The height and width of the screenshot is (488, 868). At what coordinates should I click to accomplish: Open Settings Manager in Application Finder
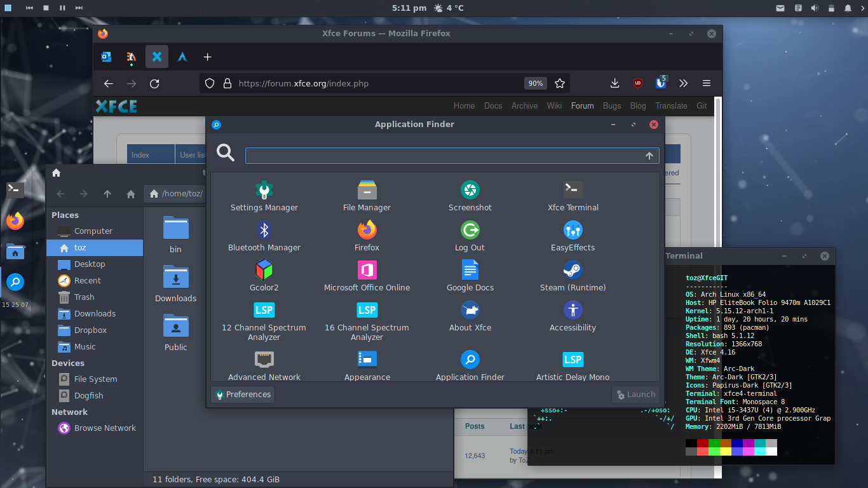[x=264, y=196]
